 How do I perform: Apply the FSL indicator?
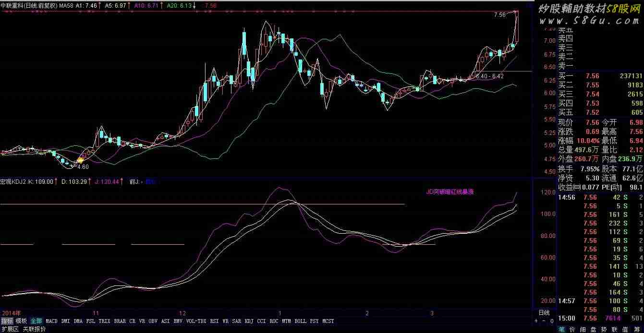pyautogui.click(x=91, y=321)
